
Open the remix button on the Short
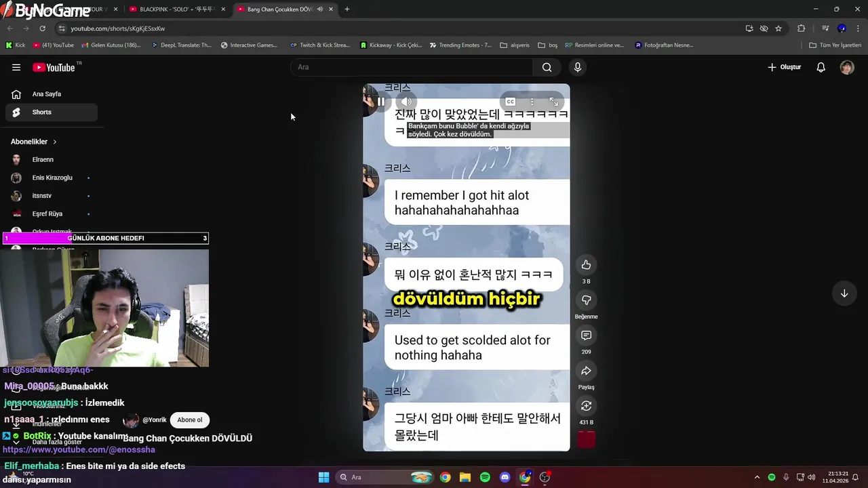[x=586, y=405]
